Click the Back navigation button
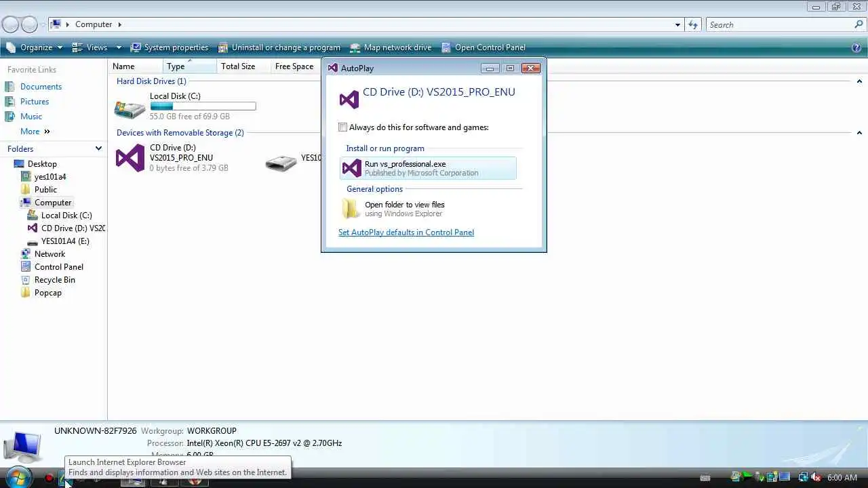Viewport: 868px width, 488px height. pyautogui.click(x=10, y=24)
